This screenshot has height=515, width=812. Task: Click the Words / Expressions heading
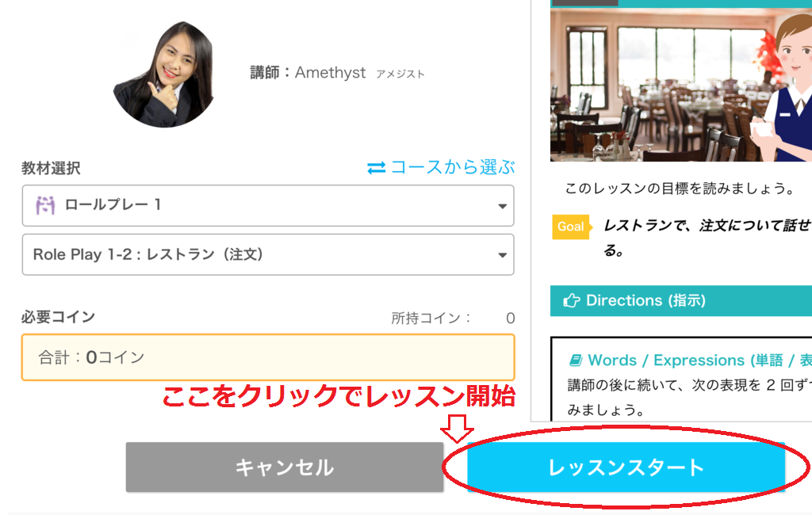pyautogui.click(x=699, y=360)
